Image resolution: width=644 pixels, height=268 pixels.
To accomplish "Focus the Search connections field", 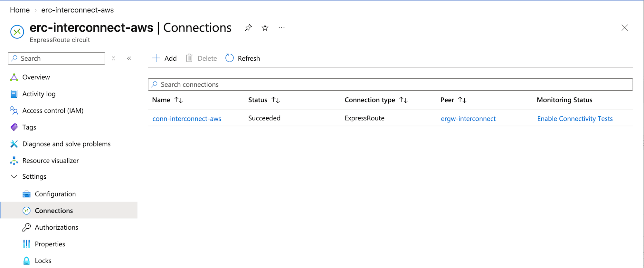I will pos(390,84).
